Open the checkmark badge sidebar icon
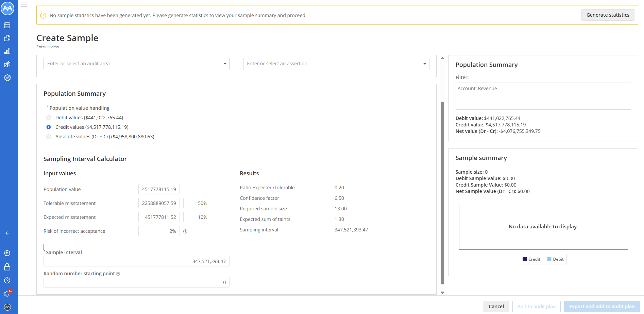This screenshot has width=644, height=314. [7, 77]
